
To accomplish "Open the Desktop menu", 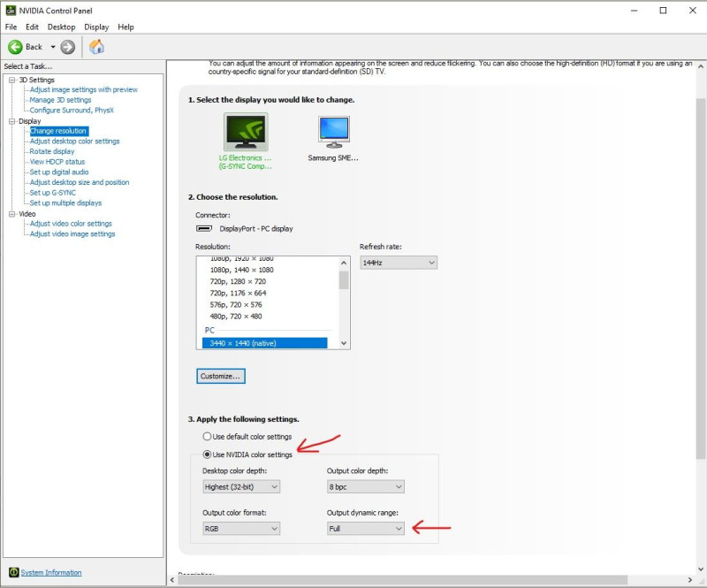I will (x=61, y=27).
